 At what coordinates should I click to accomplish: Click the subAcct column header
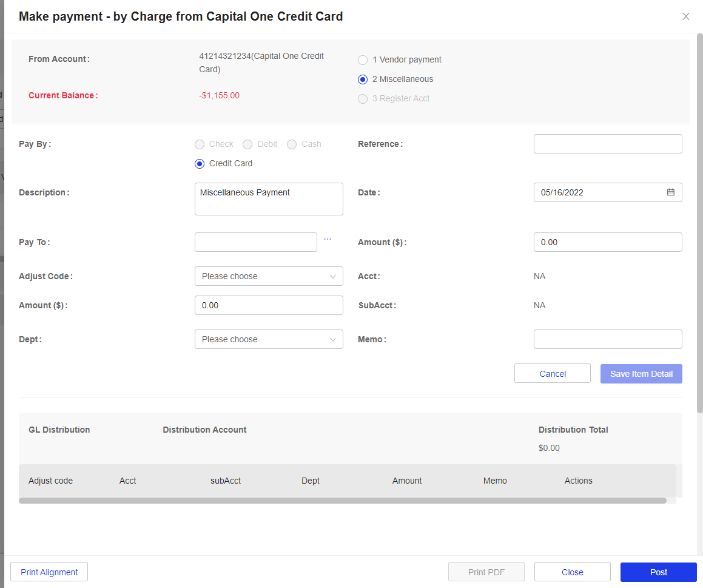[x=226, y=481]
